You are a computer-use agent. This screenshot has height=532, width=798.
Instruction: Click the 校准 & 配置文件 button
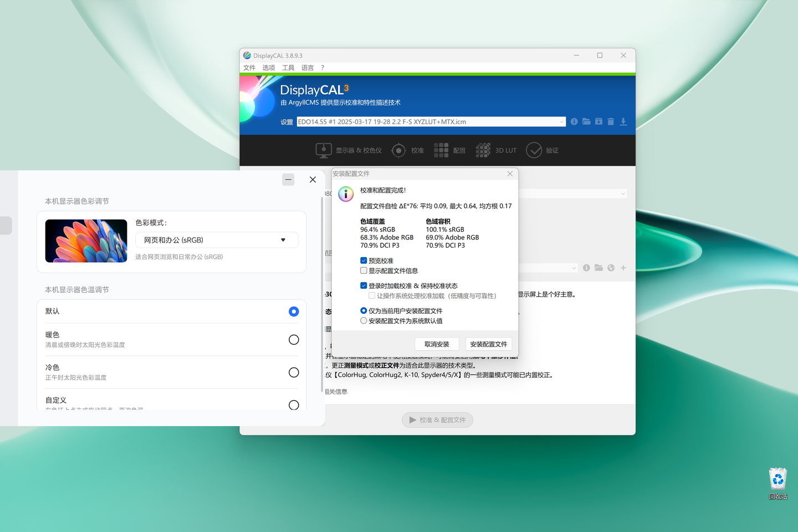click(x=438, y=420)
